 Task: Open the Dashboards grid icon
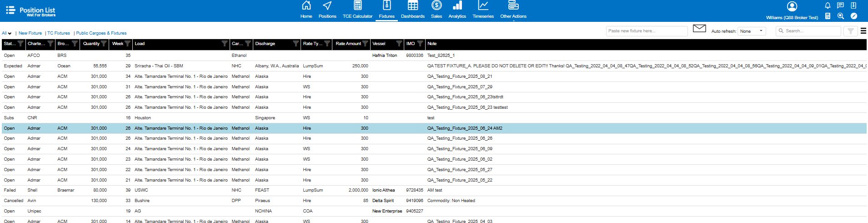click(x=412, y=6)
